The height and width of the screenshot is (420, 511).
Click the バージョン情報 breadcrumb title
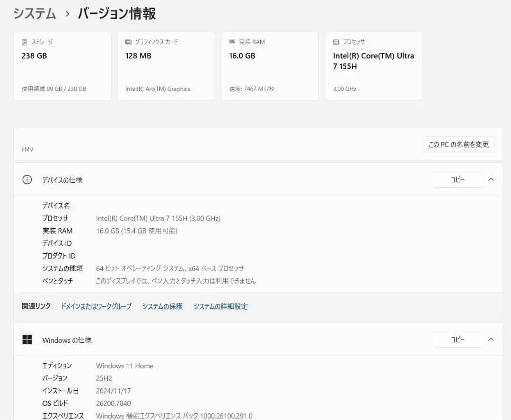tap(116, 14)
